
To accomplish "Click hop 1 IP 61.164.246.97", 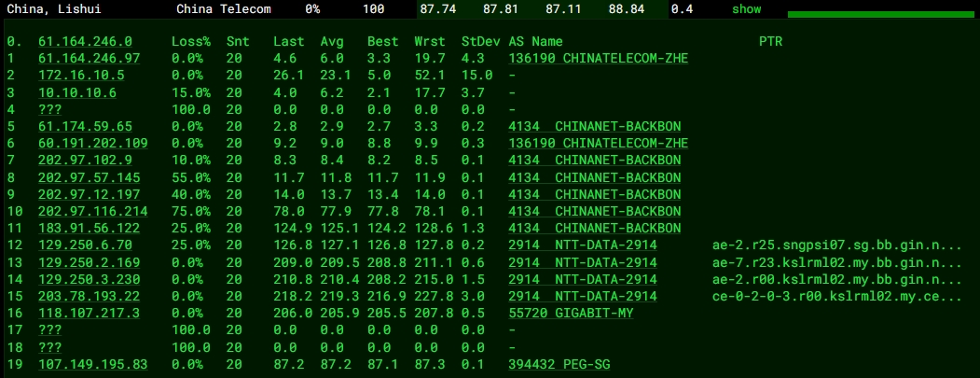I will [x=89, y=59].
